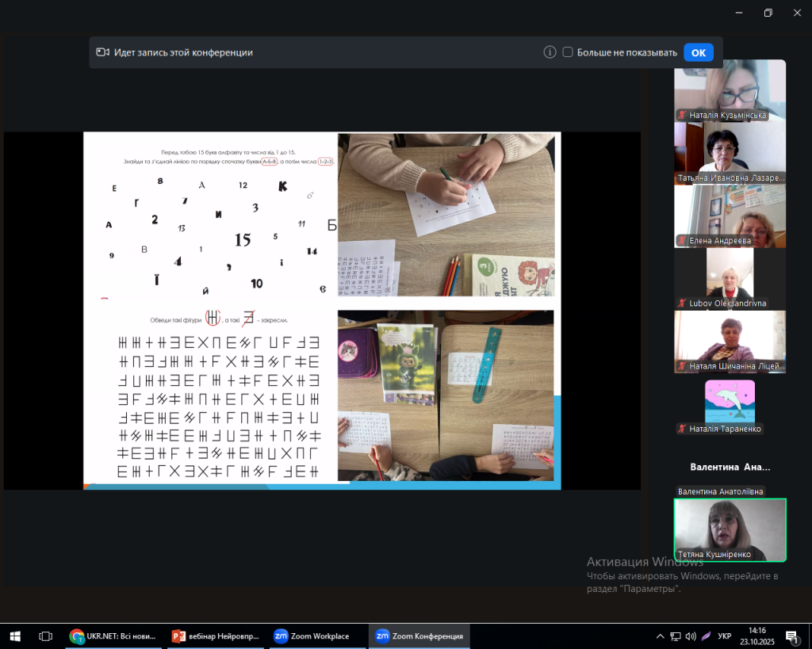Open the clock and date flyout
Image resolution: width=812 pixels, height=649 pixels.
(756, 636)
